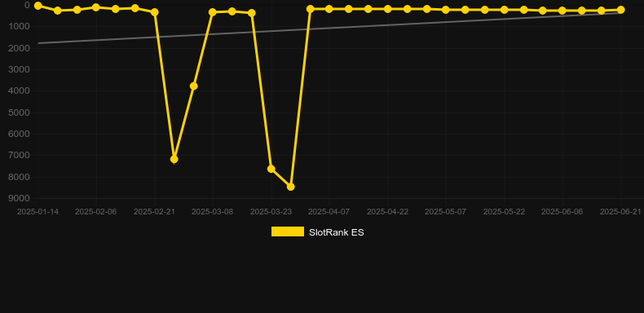Viewport: 644px width, 313px height.
Task: Select the last data point at 2025-06-21
Action: 620,10
